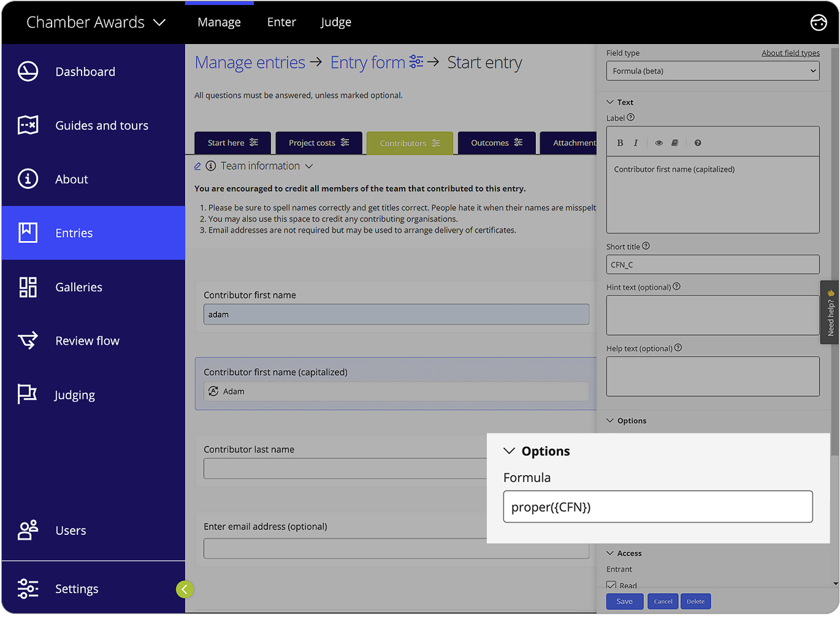Toggle bold formatting in the Label editor
This screenshot has width=840, height=617.
[620, 142]
